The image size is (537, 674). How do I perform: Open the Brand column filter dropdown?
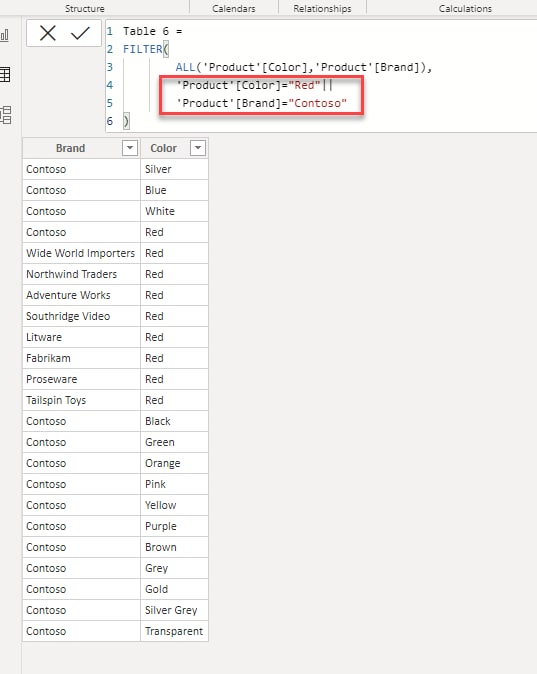[x=130, y=148]
